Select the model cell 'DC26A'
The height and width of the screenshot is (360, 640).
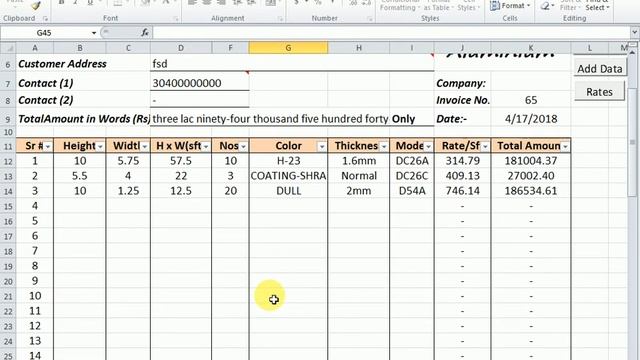coord(412,161)
